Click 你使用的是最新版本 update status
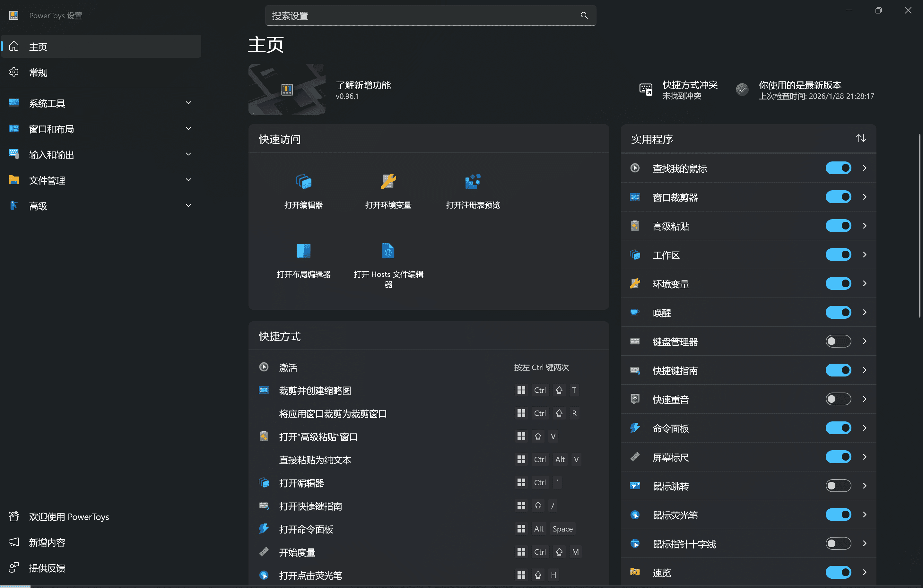This screenshot has width=923, height=588. [x=805, y=90]
